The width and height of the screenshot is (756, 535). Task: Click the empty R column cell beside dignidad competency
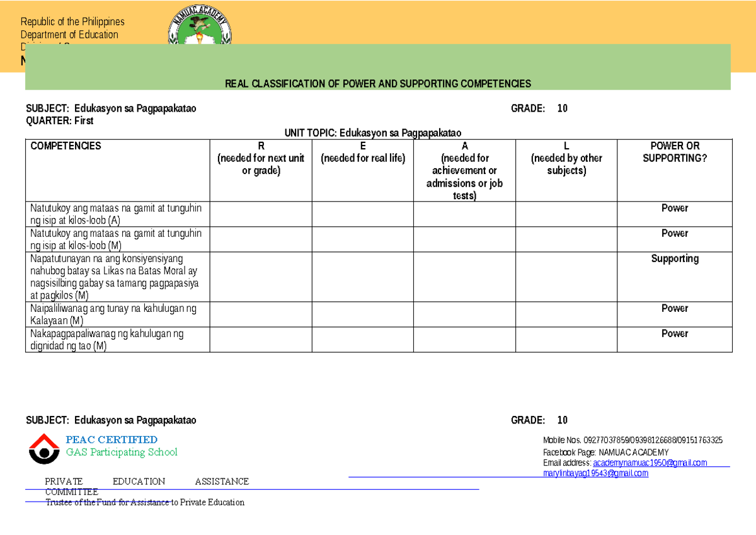point(260,339)
